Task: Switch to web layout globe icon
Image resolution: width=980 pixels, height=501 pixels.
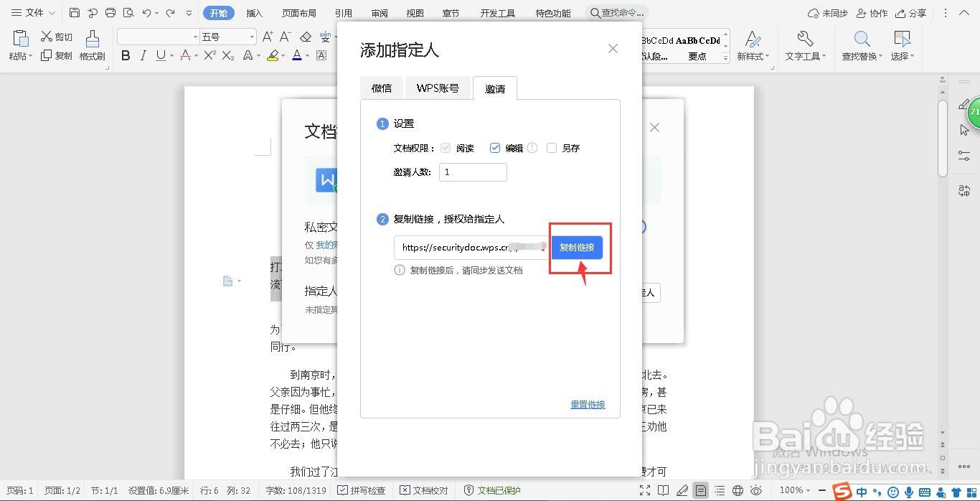Action: pos(738,491)
